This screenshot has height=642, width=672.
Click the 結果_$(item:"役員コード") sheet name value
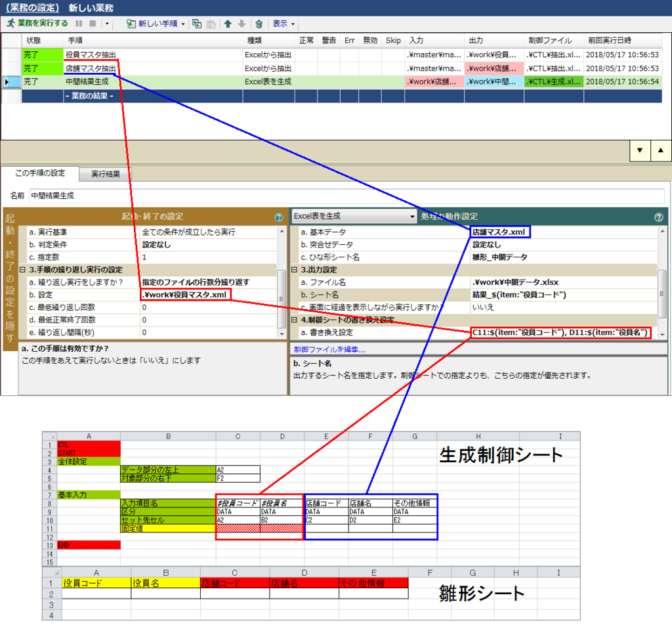point(519,295)
